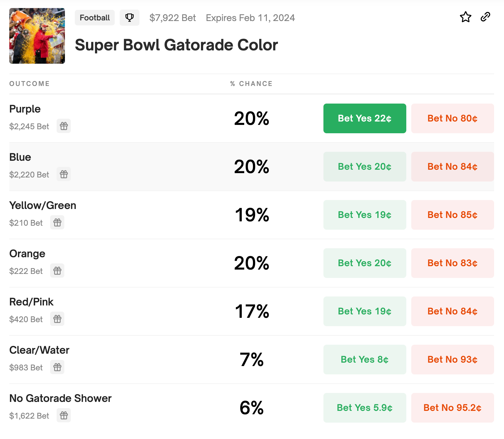
Task: Select the Blue outcome row name
Action: (x=20, y=157)
